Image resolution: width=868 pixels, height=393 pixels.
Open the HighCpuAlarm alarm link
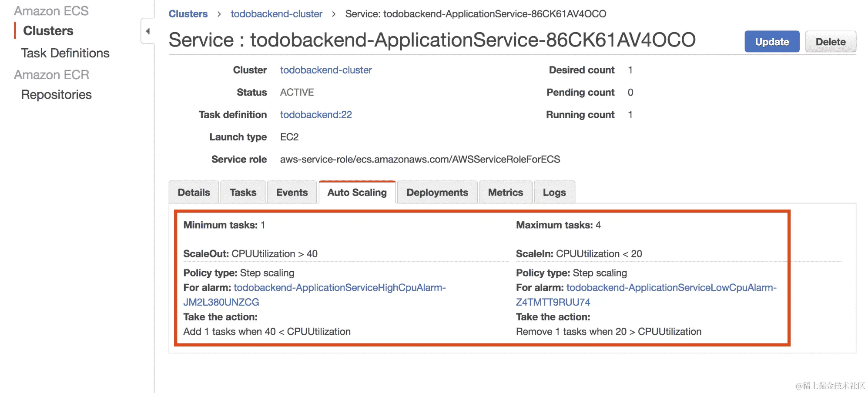[x=339, y=288]
